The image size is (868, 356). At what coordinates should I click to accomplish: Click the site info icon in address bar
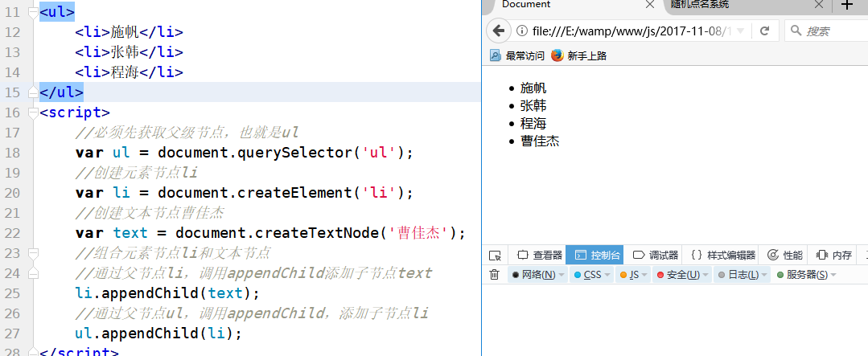(x=522, y=31)
